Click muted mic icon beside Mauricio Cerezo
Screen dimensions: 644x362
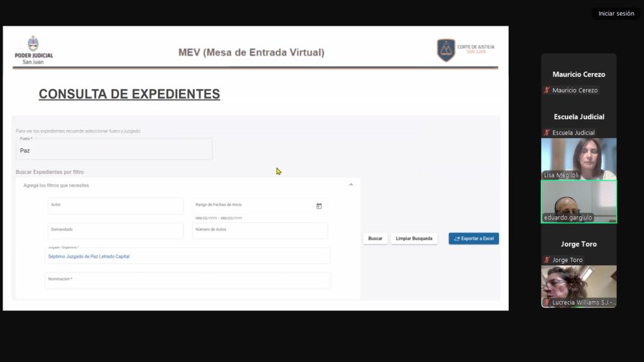coord(547,90)
